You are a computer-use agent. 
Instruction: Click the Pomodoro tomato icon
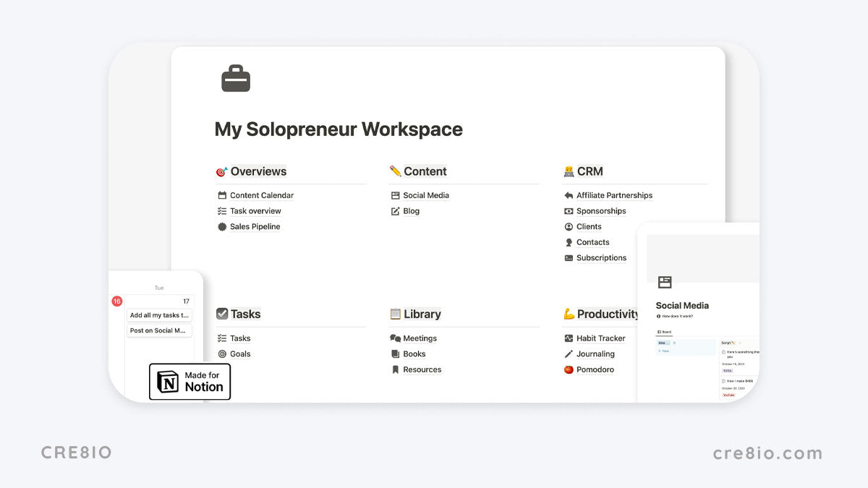pyautogui.click(x=569, y=370)
